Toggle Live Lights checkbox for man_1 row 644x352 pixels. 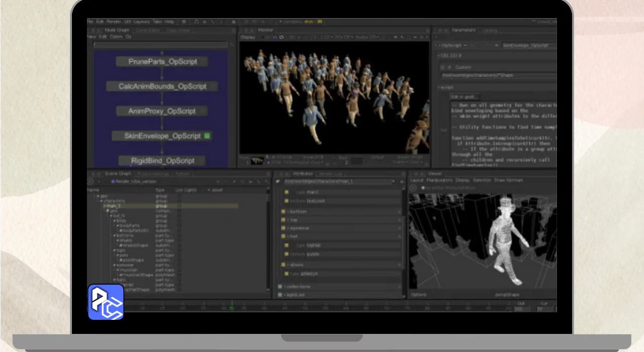[x=179, y=206]
